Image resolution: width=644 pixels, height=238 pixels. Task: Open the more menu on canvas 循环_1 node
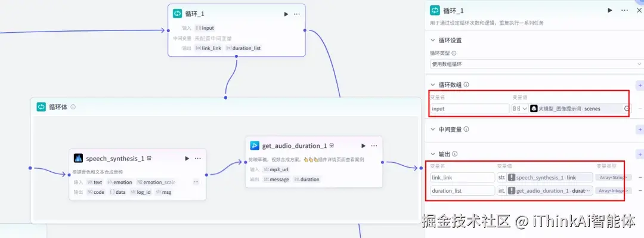point(296,14)
